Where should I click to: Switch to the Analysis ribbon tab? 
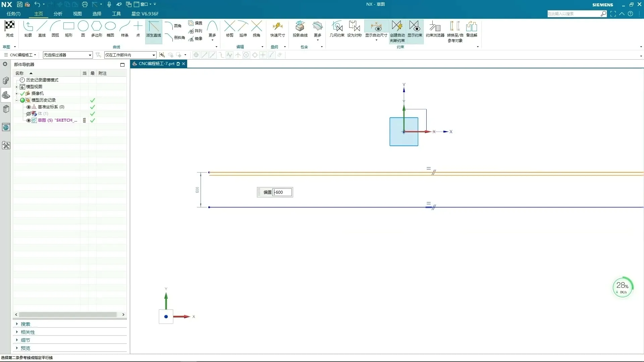pyautogui.click(x=58, y=14)
